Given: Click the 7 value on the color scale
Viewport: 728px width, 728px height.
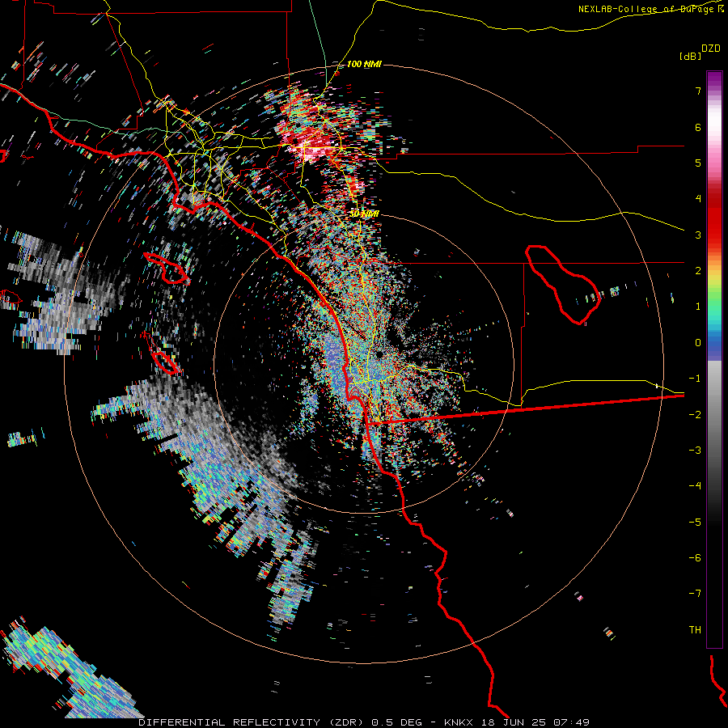Looking at the screenshot, I should pos(698,91).
